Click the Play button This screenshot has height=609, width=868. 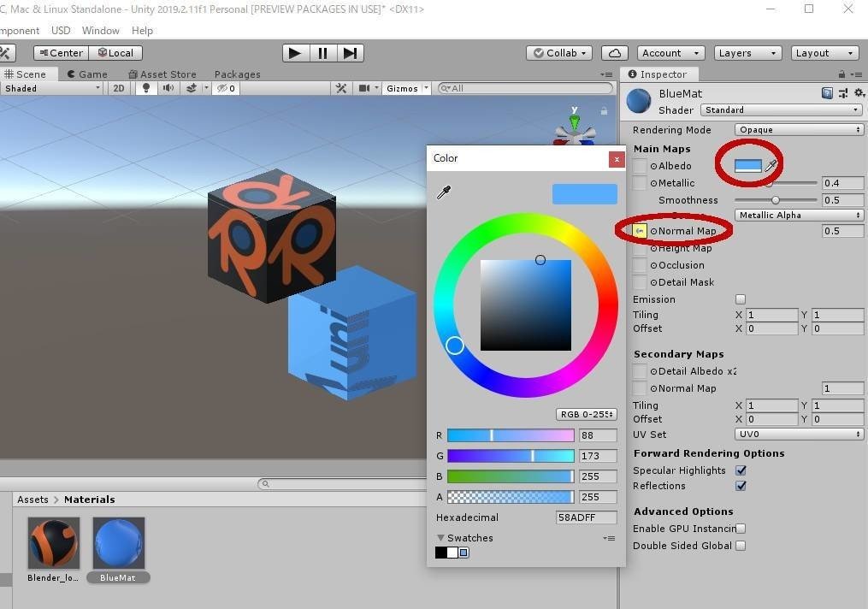click(296, 53)
